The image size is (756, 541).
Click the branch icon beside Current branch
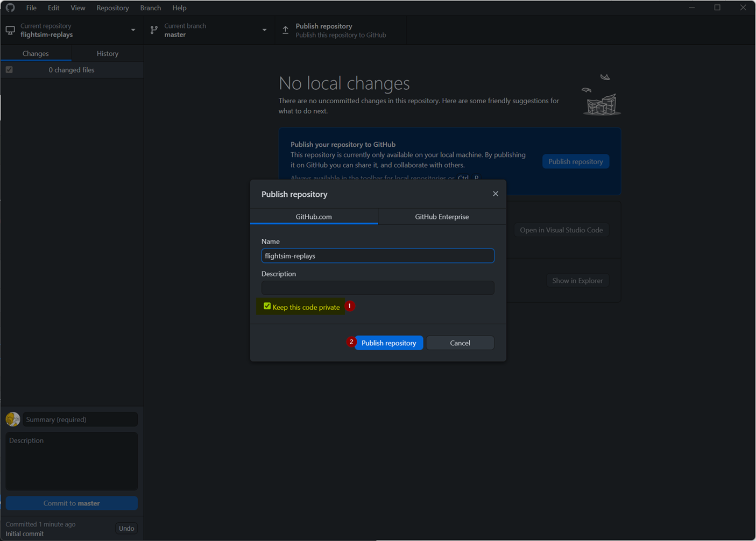pos(154,31)
